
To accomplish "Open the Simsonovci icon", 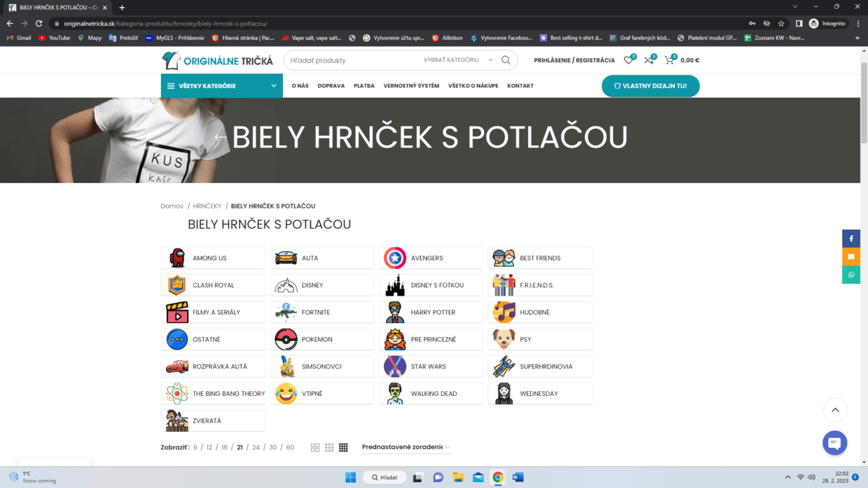I will click(x=286, y=367).
